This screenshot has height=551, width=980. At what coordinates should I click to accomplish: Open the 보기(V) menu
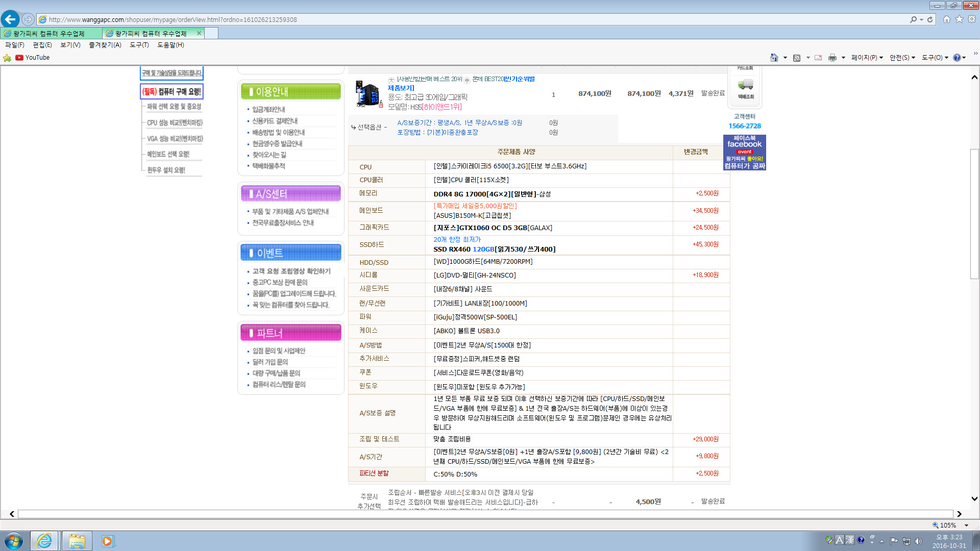[70, 45]
